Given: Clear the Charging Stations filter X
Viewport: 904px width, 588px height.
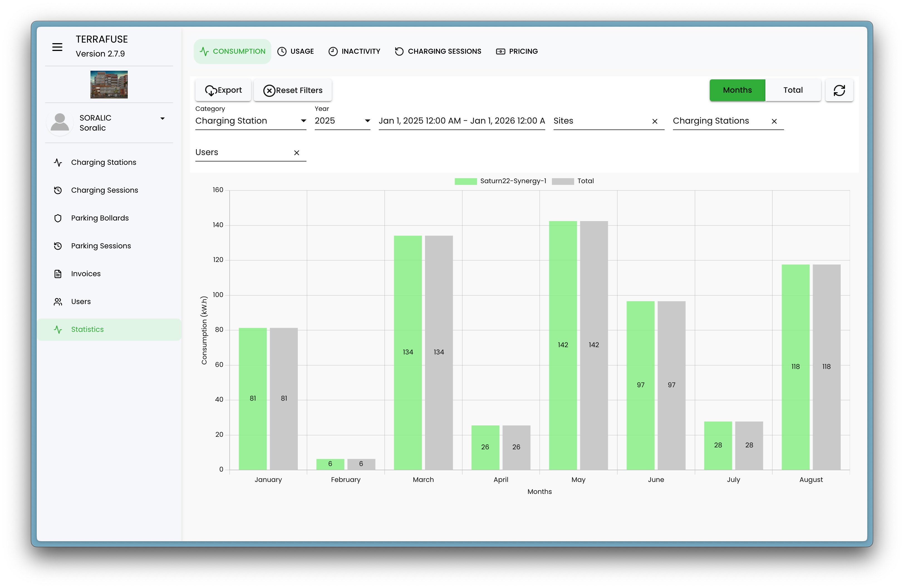Looking at the screenshot, I should [774, 122].
